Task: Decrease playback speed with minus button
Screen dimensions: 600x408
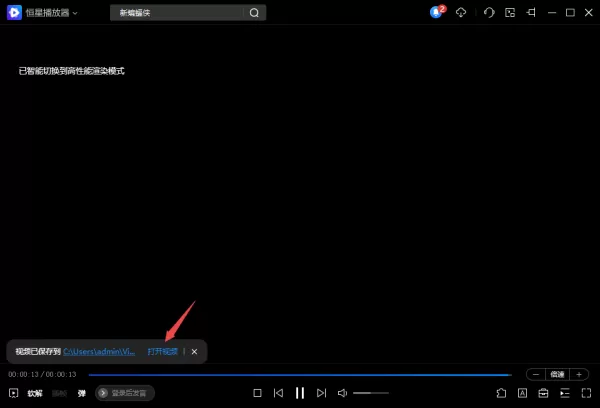Action: pos(536,374)
